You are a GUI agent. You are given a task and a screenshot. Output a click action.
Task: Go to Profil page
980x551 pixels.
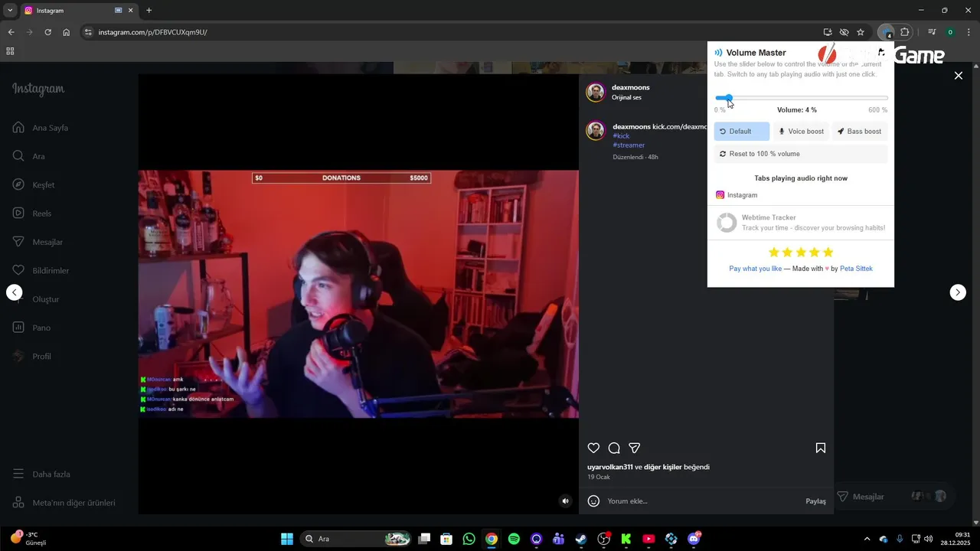32,356
